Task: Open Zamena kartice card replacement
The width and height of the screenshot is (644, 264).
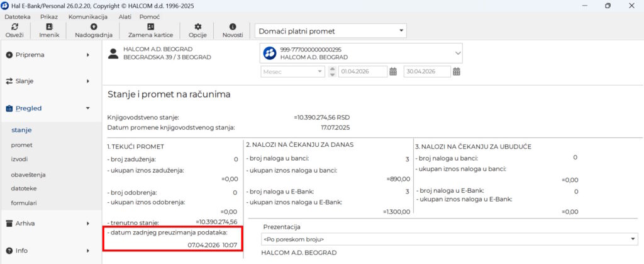Action: [x=150, y=27]
